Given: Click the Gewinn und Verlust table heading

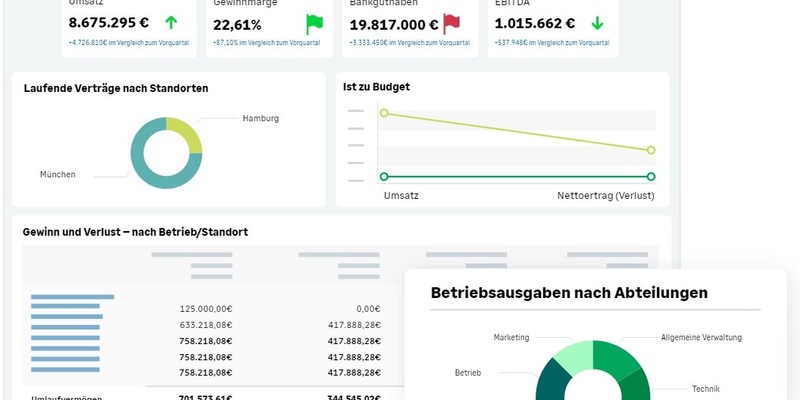Looking at the screenshot, I should click(x=135, y=232).
